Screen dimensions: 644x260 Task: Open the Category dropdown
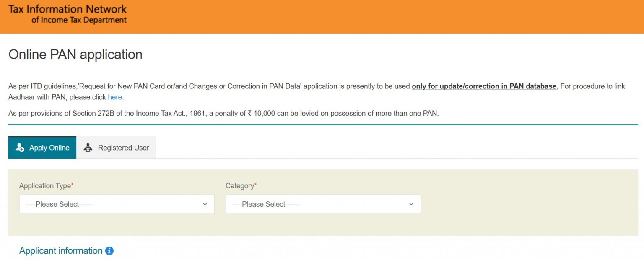[323, 204]
